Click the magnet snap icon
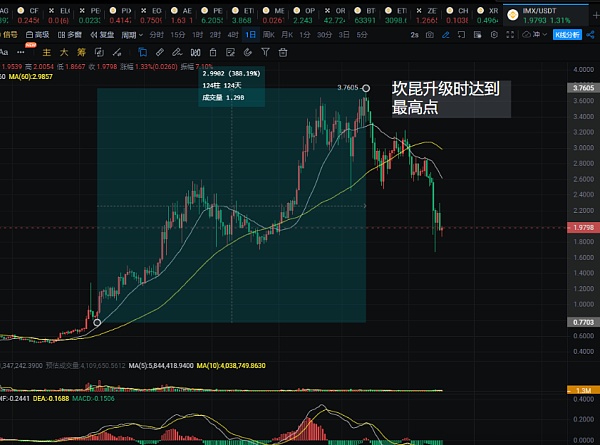The width and height of the screenshot is (600, 445). tap(195, 52)
